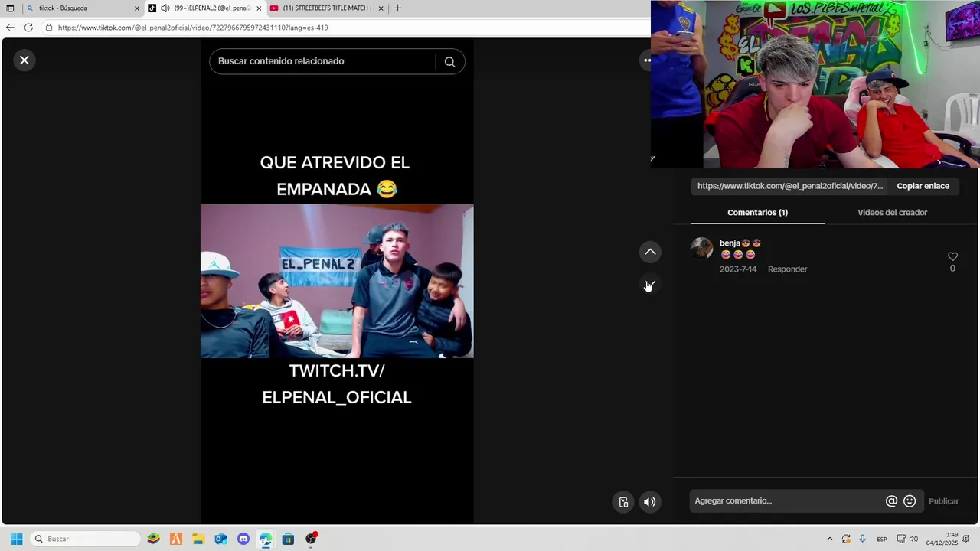Open clock and calendar showing 1:49

[x=942, y=539]
